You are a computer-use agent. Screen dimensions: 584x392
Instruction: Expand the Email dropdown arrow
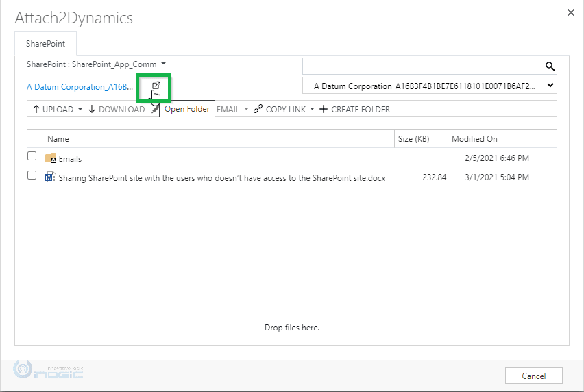click(246, 109)
